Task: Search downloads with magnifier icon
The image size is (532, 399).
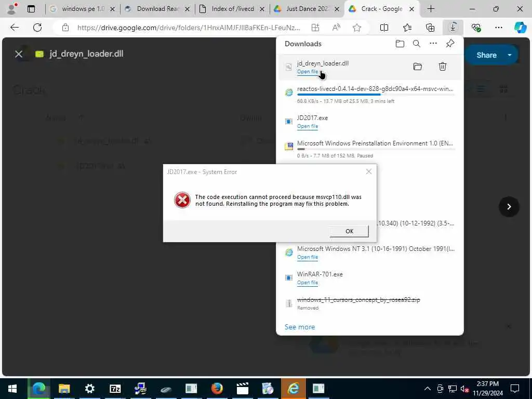Action: (x=417, y=44)
